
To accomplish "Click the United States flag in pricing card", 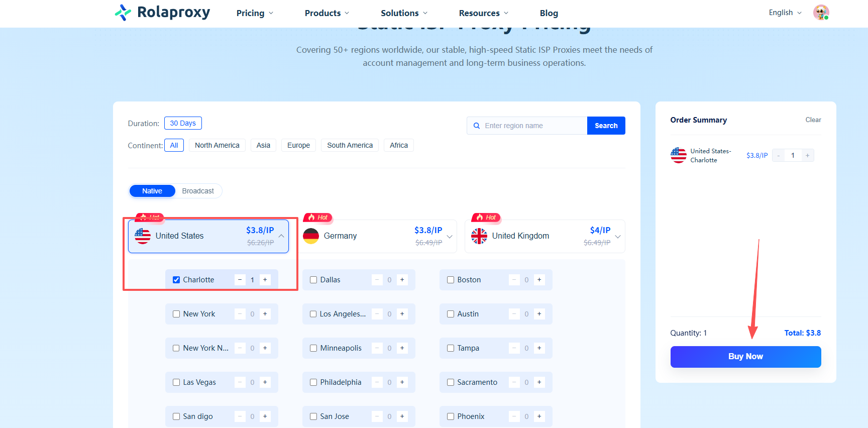I will point(143,236).
